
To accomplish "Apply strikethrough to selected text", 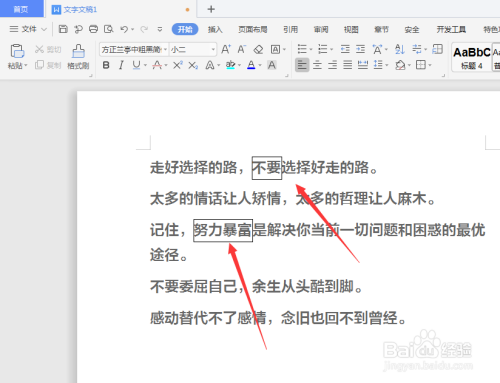I will (157, 65).
